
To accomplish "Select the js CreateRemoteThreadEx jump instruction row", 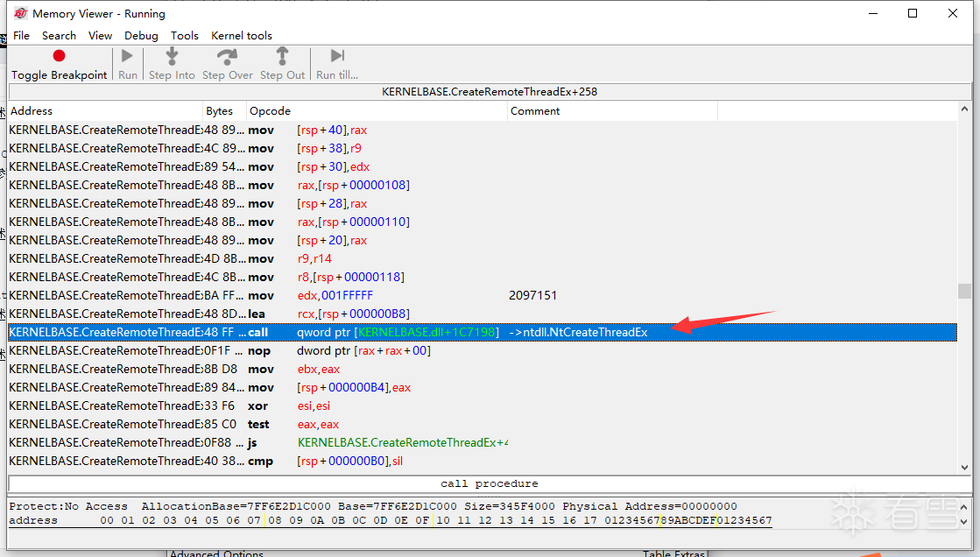I will [482, 442].
